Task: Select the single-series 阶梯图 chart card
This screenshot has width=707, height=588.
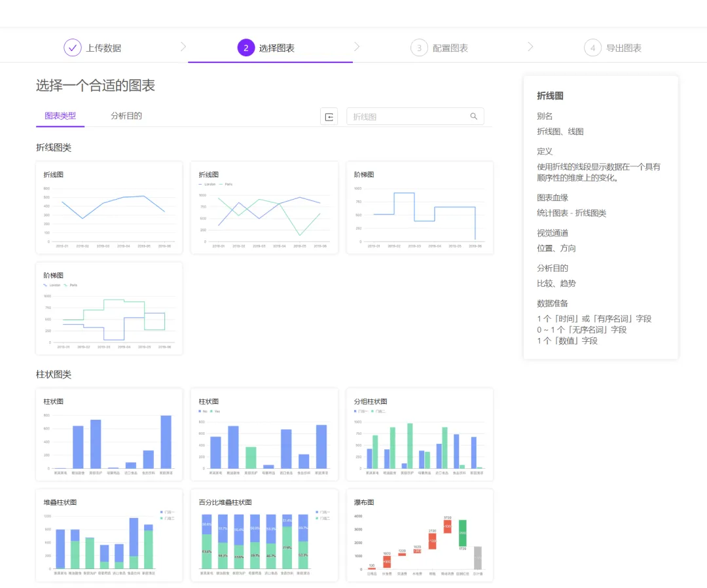Action: [420, 208]
